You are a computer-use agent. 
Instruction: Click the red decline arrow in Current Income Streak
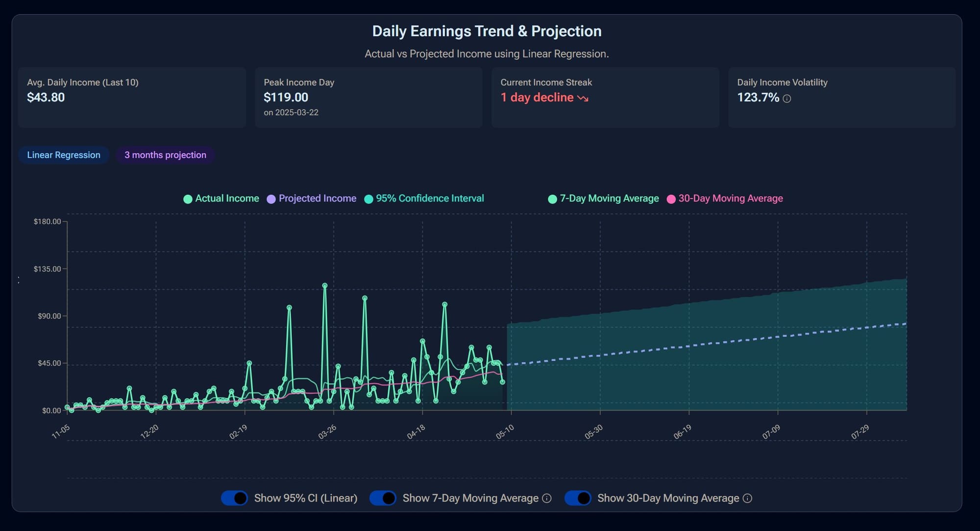[x=583, y=99]
